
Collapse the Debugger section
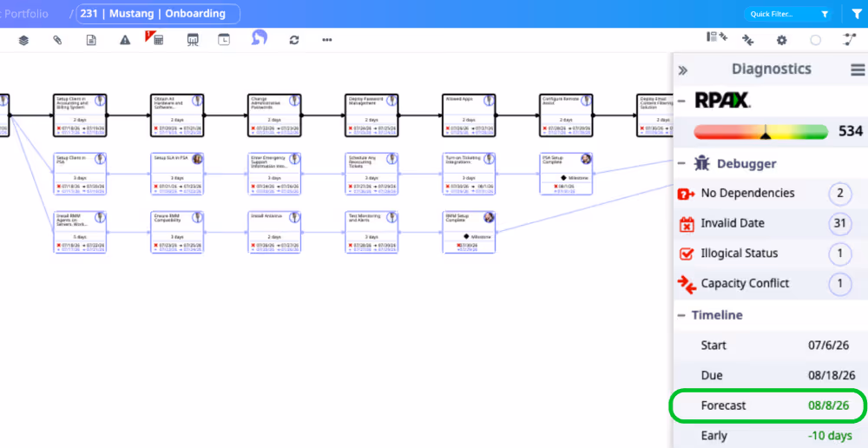(681, 163)
